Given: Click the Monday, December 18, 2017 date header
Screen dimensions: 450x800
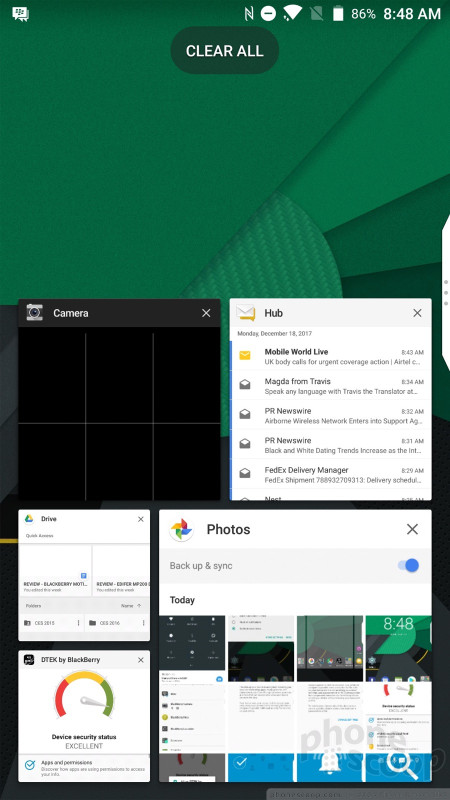Looking at the screenshot, I should click(x=274, y=334).
